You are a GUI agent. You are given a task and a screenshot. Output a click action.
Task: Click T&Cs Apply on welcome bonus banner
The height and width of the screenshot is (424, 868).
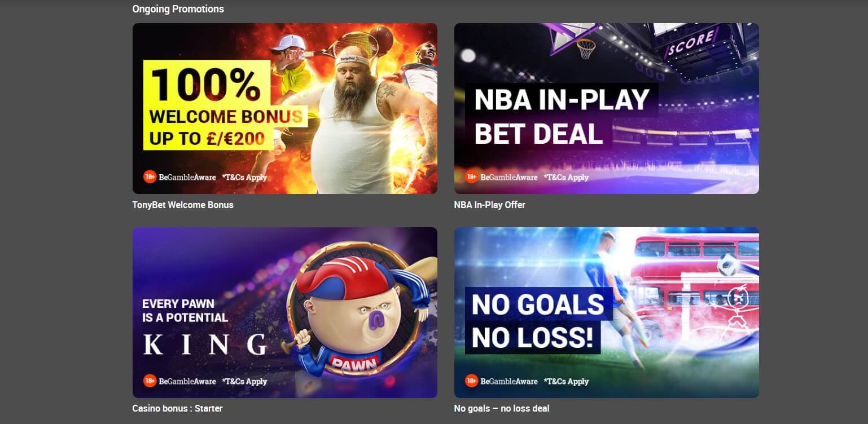point(244,177)
